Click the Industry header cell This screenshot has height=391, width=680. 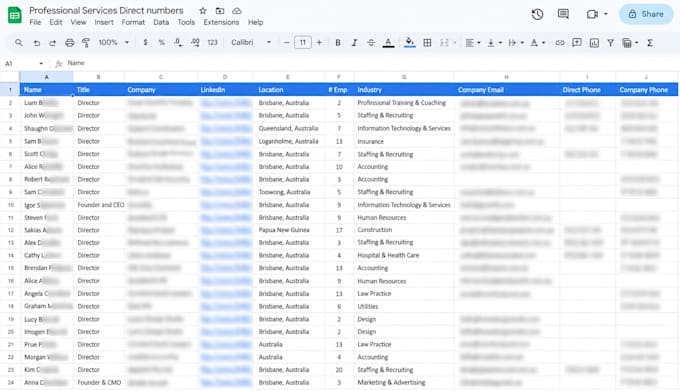click(x=404, y=90)
